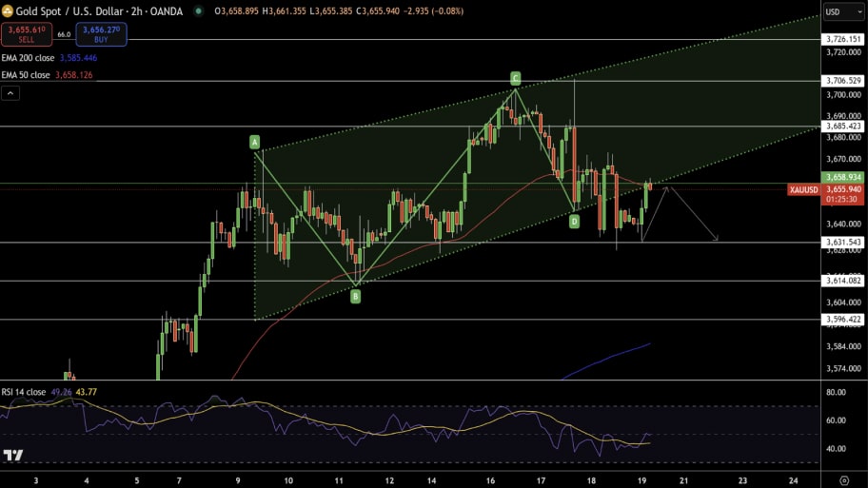
Task: Click the gold coin symbol icon
Action: pos(8,10)
